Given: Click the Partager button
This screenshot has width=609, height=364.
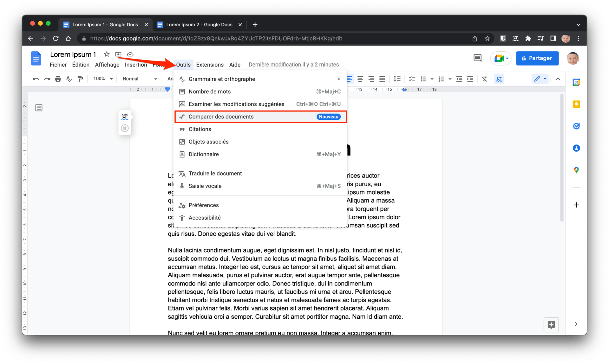Looking at the screenshot, I should (537, 58).
